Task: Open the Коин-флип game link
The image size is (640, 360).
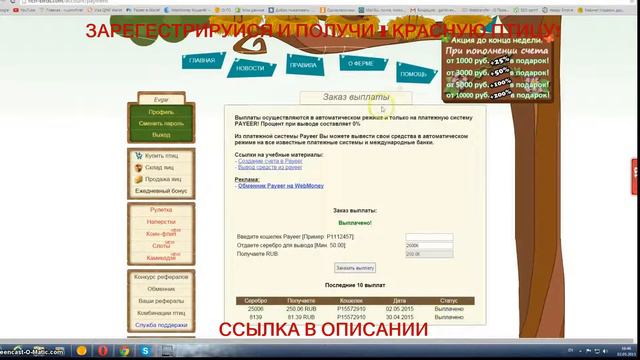Action: pyautogui.click(x=161, y=234)
